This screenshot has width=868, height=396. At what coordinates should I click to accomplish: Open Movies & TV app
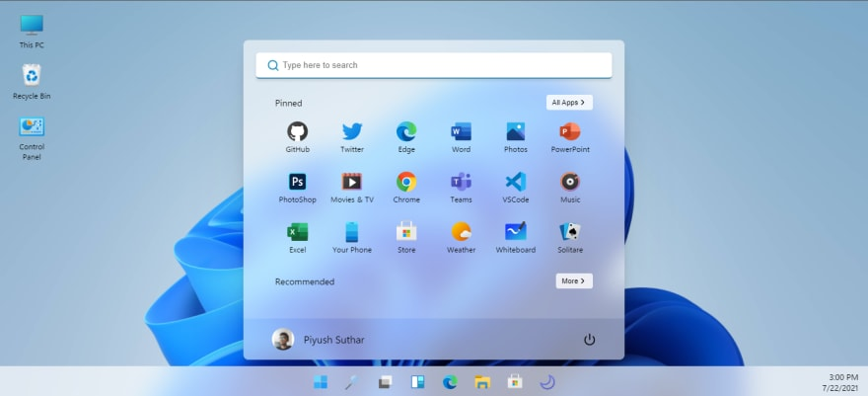point(352,188)
